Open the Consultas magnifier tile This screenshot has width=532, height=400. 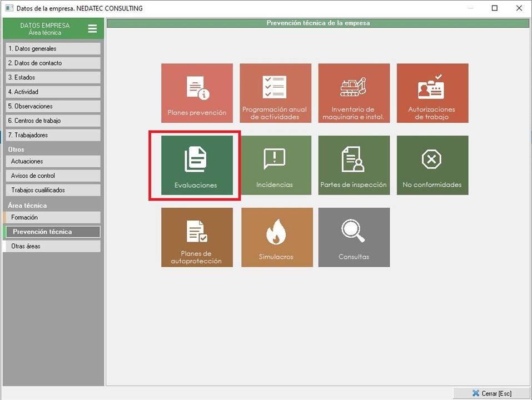354,237
